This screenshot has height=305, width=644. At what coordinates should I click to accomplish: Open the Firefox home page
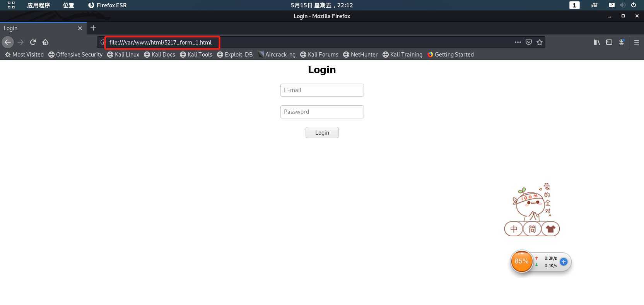45,42
